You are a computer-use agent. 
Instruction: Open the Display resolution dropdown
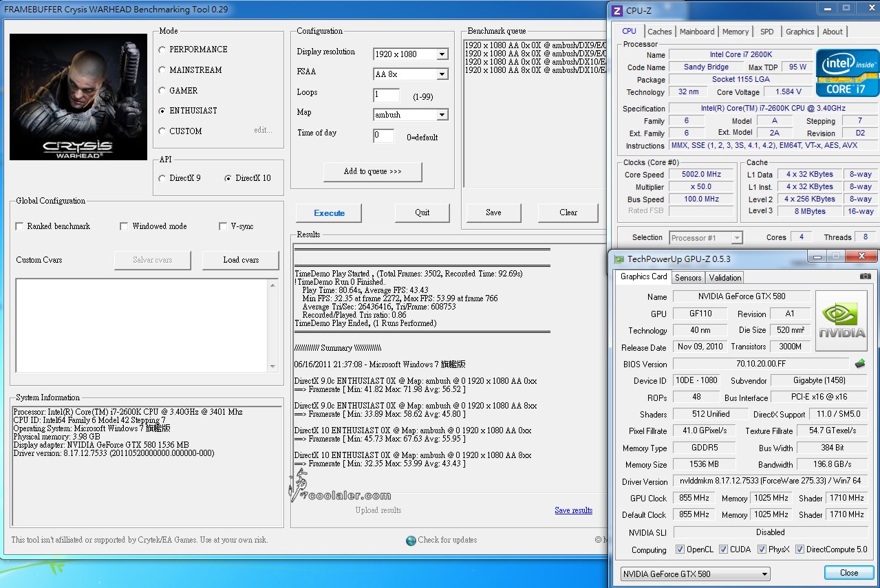tap(411, 54)
